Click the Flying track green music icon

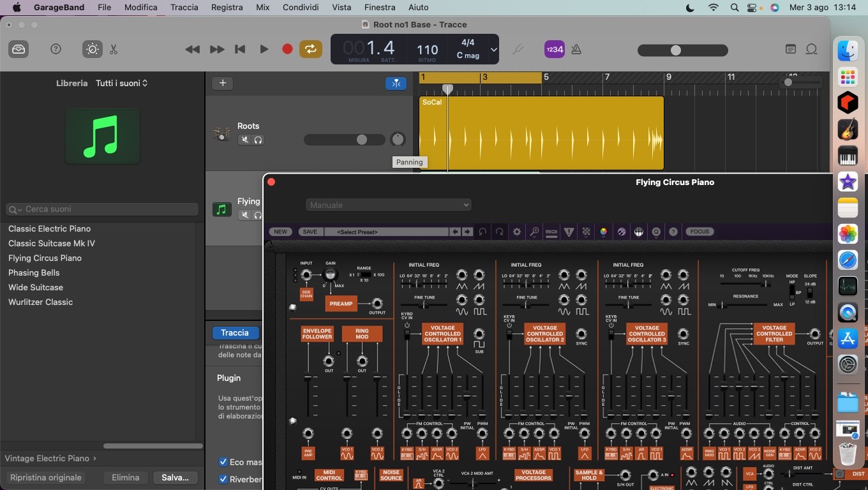pos(221,209)
